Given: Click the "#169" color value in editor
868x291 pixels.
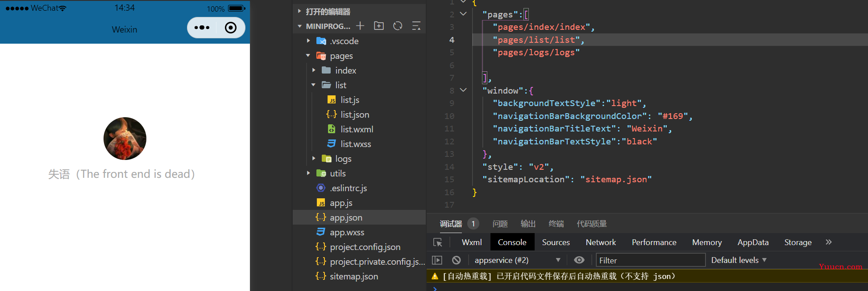Looking at the screenshot, I should click(x=673, y=116).
